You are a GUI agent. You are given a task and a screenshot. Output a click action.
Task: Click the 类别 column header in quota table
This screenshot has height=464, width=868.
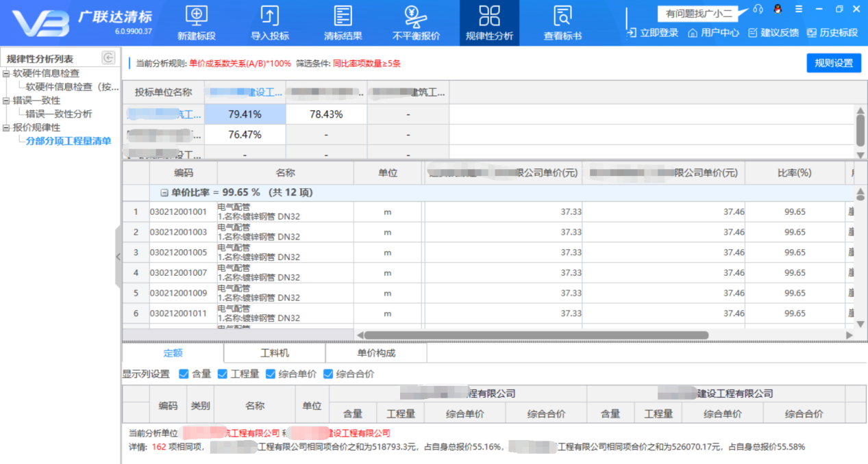point(201,405)
